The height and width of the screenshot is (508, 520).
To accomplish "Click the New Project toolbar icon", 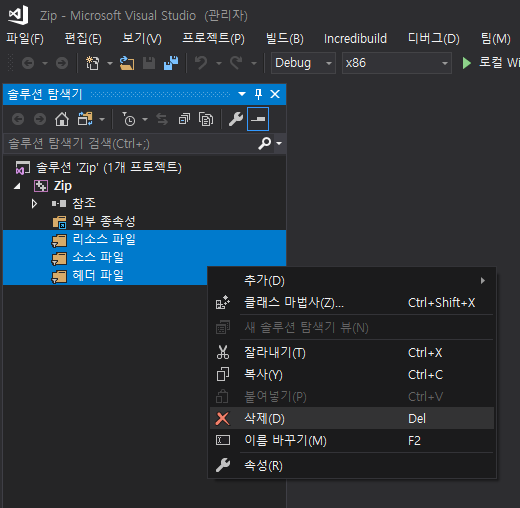I will pyautogui.click(x=93, y=63).
